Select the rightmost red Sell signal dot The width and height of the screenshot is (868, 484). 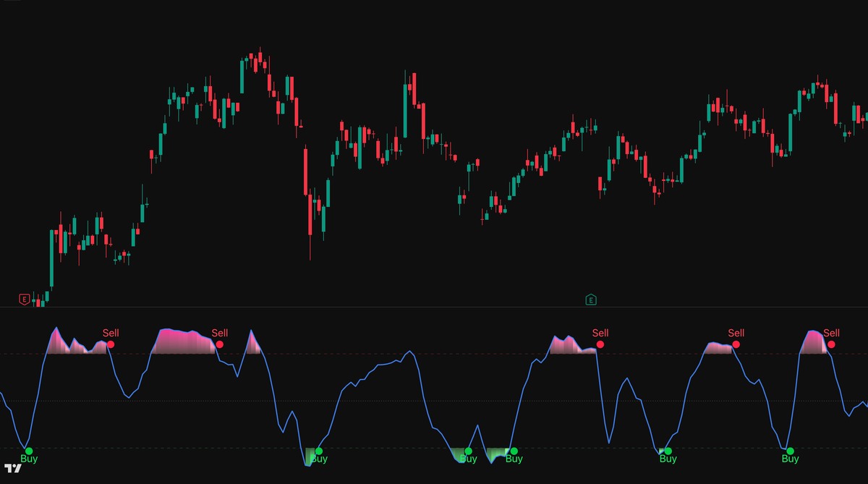click(x=831, y=344)
